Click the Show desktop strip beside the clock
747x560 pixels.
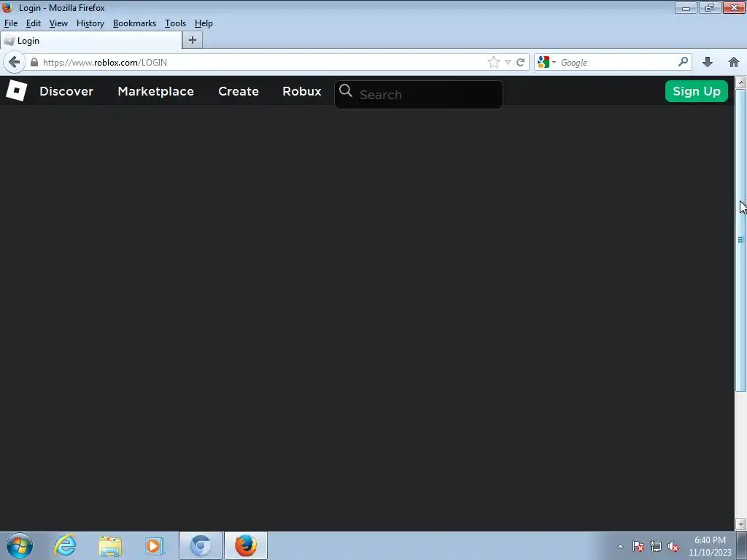[742, 545]
